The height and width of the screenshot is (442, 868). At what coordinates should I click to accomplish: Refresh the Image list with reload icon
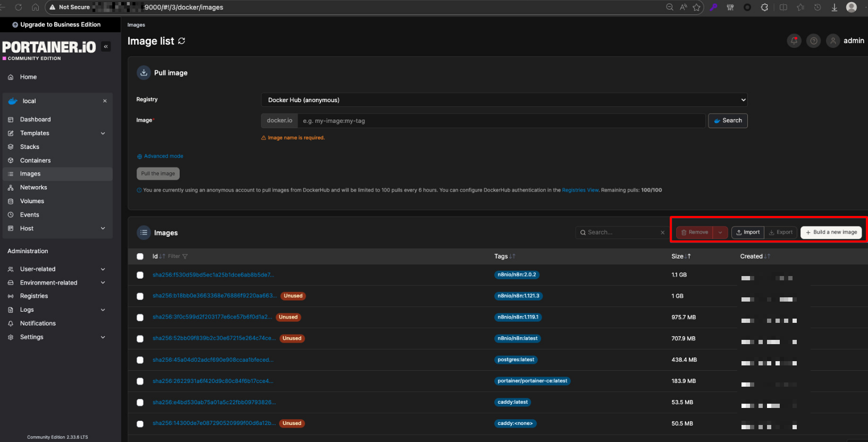182,41
